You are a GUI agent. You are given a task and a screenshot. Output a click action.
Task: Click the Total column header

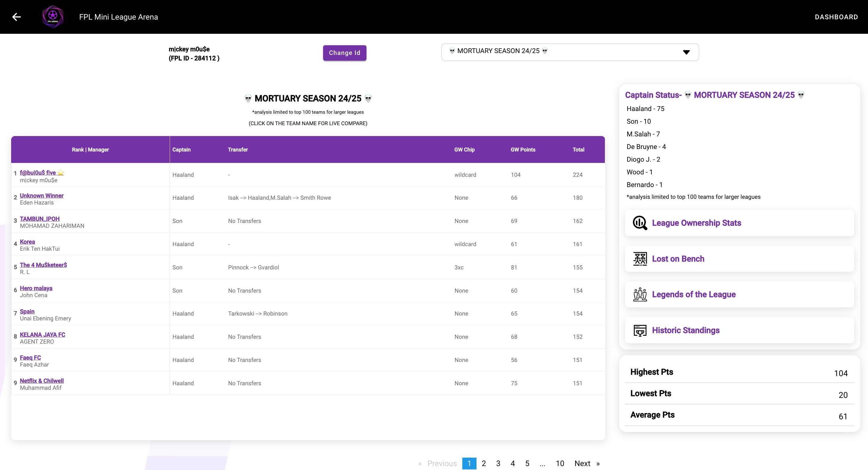coord(578,150)
